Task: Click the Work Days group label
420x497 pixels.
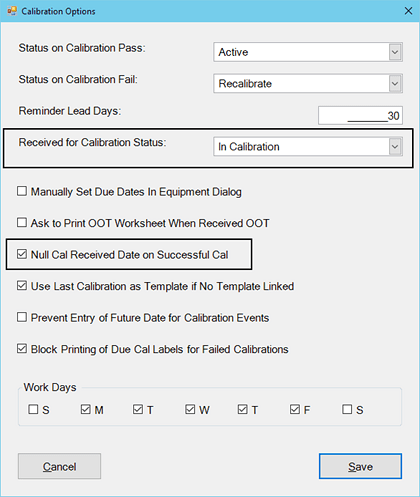Action: (50, 387)
